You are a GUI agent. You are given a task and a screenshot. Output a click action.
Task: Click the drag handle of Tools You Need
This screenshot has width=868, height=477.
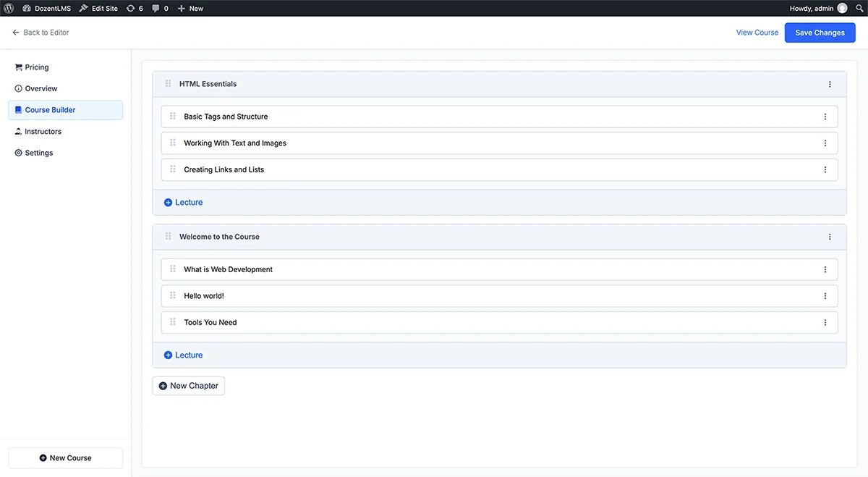click(x=173, y=322)
